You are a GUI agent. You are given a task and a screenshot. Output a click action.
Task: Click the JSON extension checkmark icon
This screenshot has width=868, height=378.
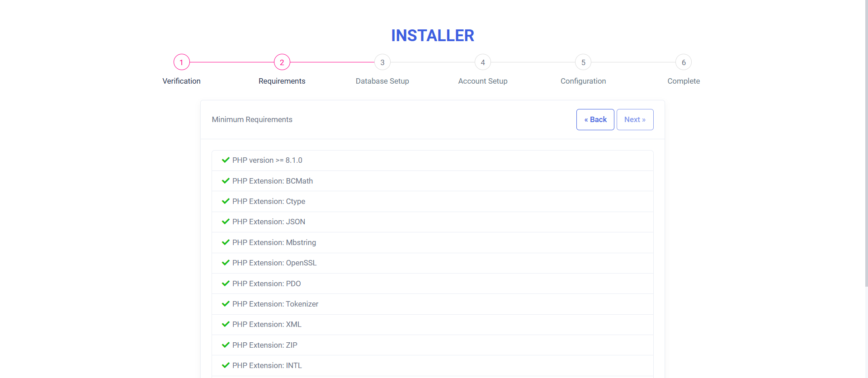tap(226, 222)
